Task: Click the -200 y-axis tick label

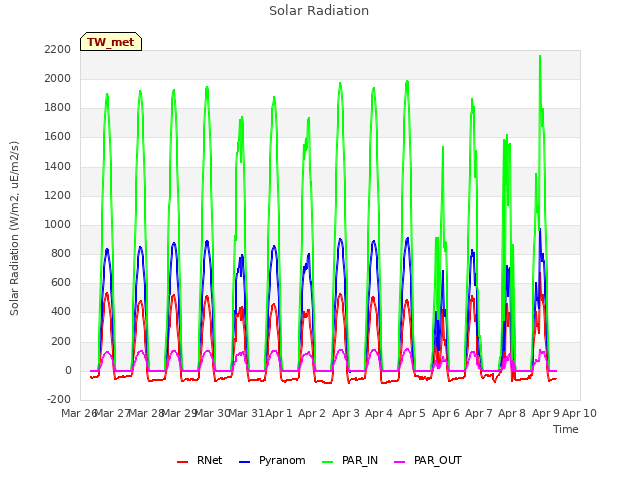Action: click(59, 400)
